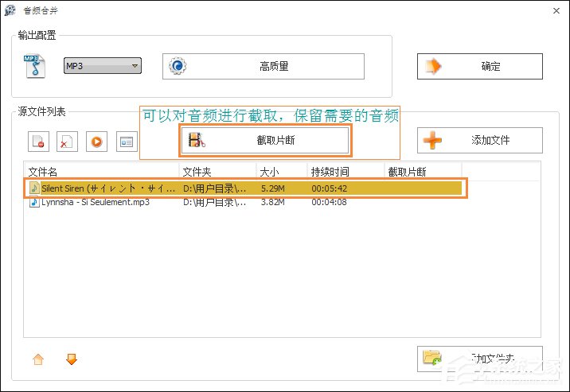
Task: Click the remove selected file icon
Action: point(37,142)
